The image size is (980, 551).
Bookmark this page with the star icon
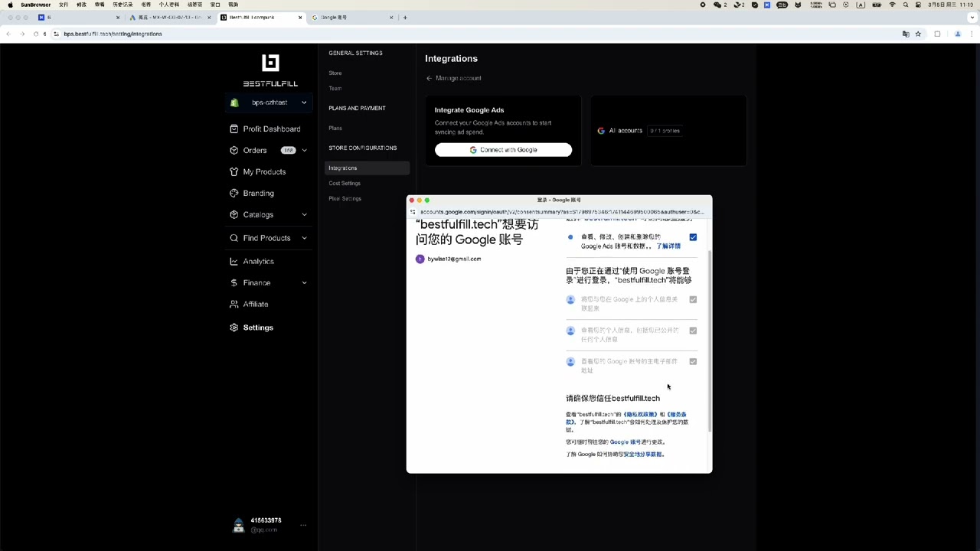click(x=918, y=34)
